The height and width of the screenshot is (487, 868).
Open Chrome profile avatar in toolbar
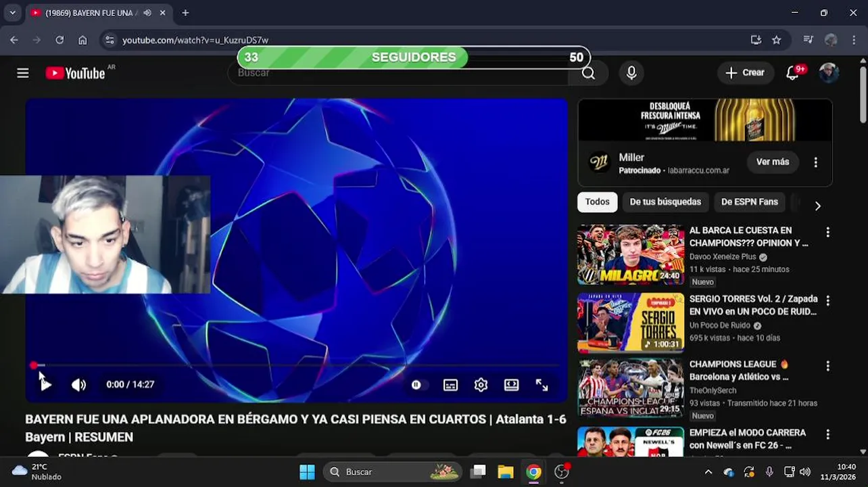click(x=831, y=40)
